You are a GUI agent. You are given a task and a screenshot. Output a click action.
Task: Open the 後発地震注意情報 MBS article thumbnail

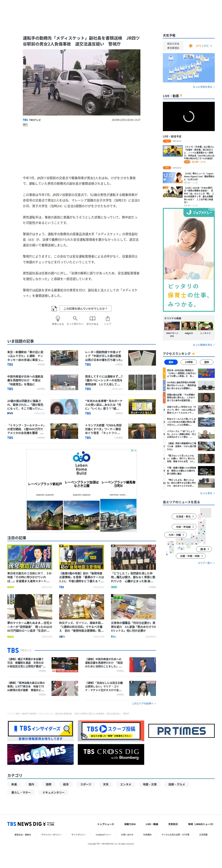pyautogui.click(x=30, y=557)
